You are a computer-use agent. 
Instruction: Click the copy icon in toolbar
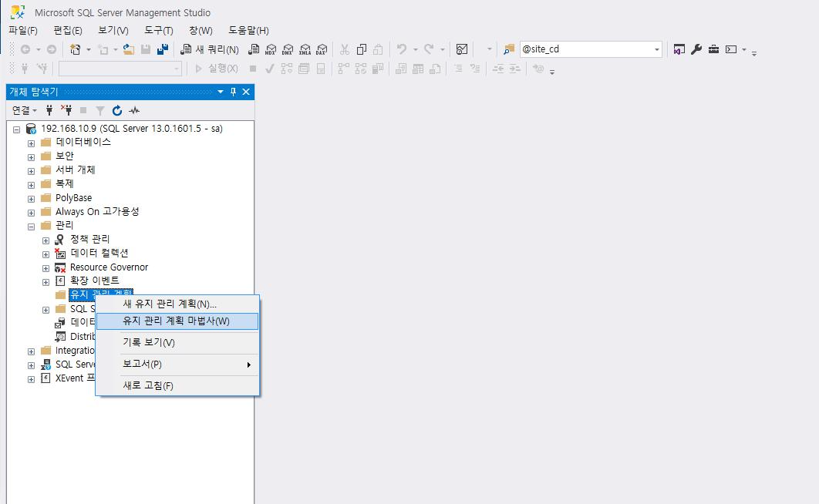[362, 49]
